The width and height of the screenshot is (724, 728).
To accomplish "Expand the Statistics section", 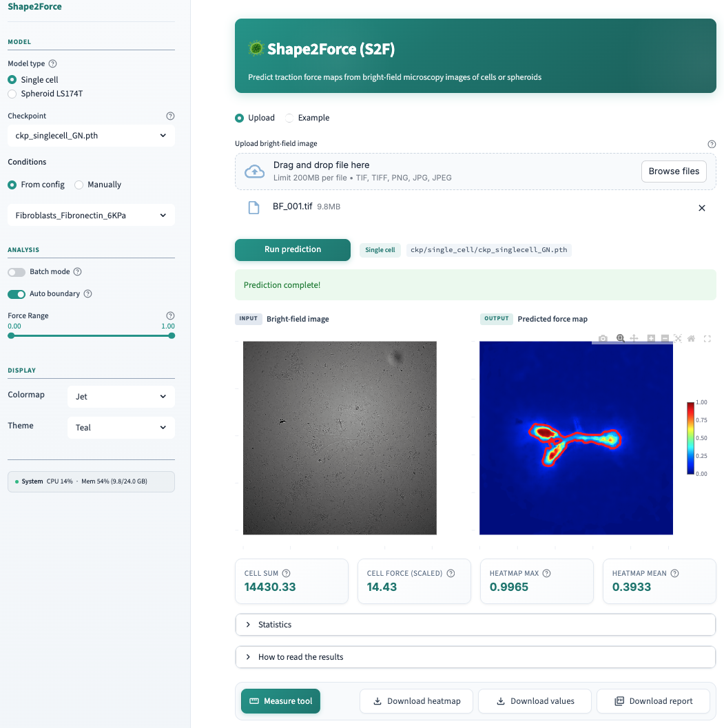I will (475, 625).
